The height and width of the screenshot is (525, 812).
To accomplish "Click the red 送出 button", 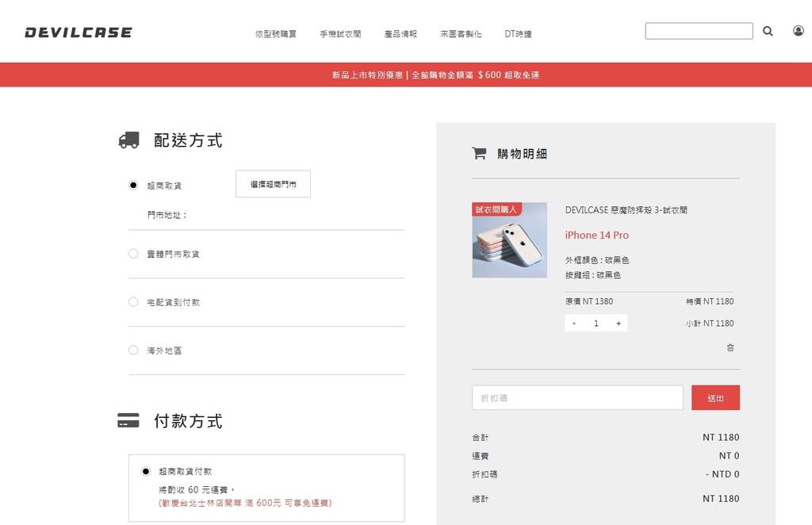I will point(716,397).
